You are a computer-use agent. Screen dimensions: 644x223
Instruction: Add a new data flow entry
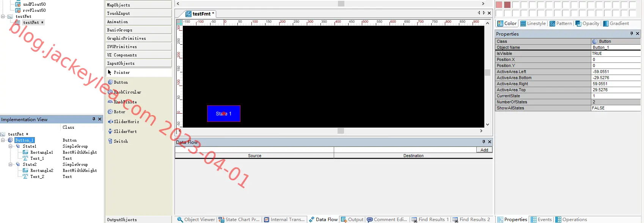pos(484,150)
